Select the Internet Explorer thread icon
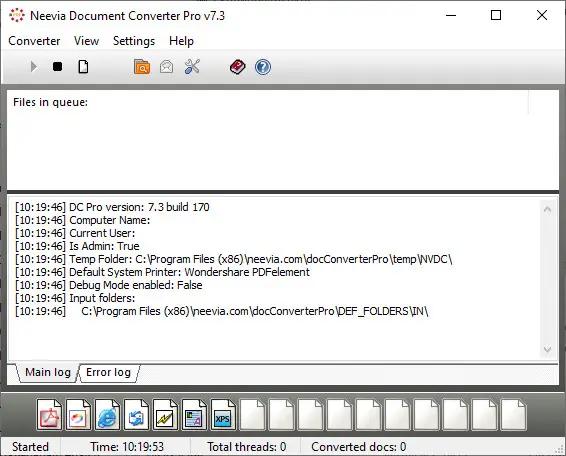 tap(107, 414)
